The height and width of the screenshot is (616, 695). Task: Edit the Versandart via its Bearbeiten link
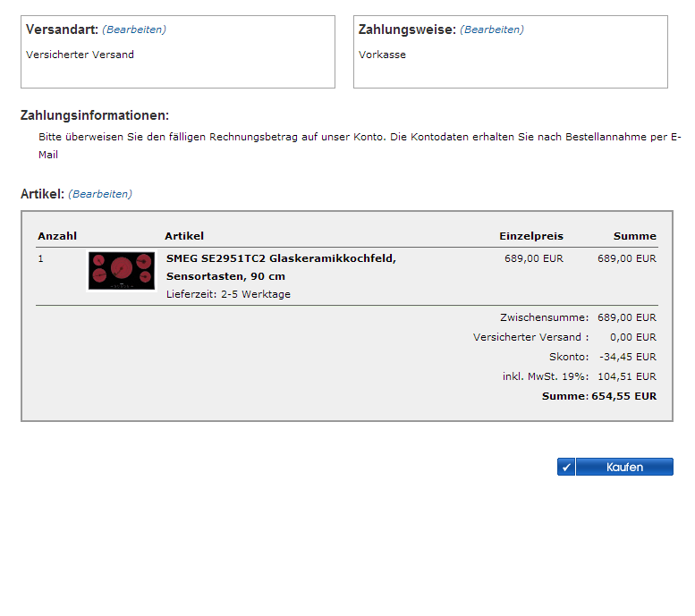[x=134, y=30]
